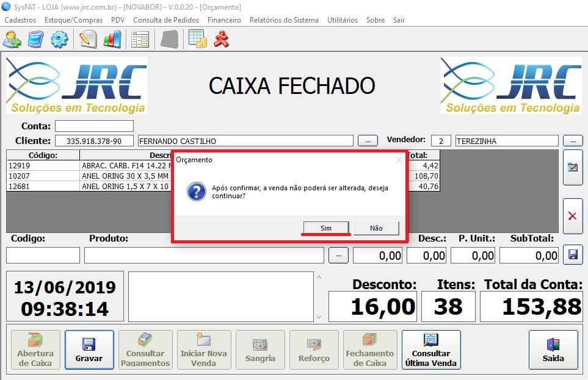Click the P. Unit. value field
The height and width of the screenshot is (380, 588).
coord(473,255)
